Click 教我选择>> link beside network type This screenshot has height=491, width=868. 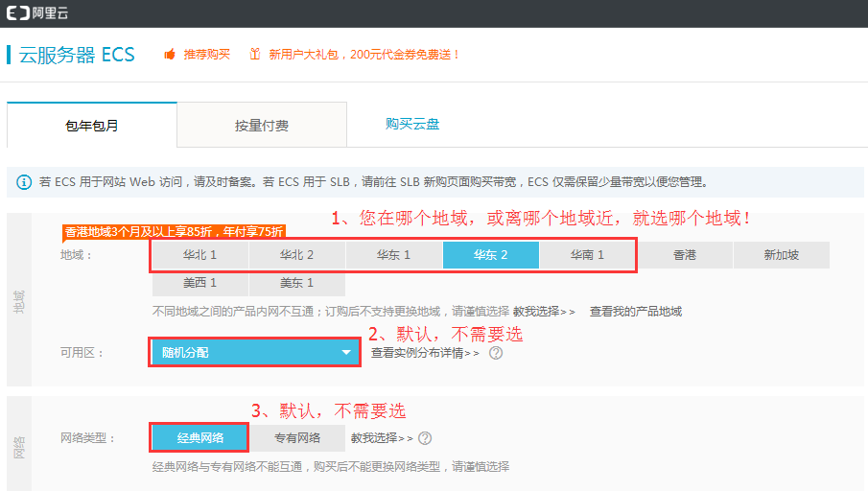pyautogui.click(x=382, y=438)
